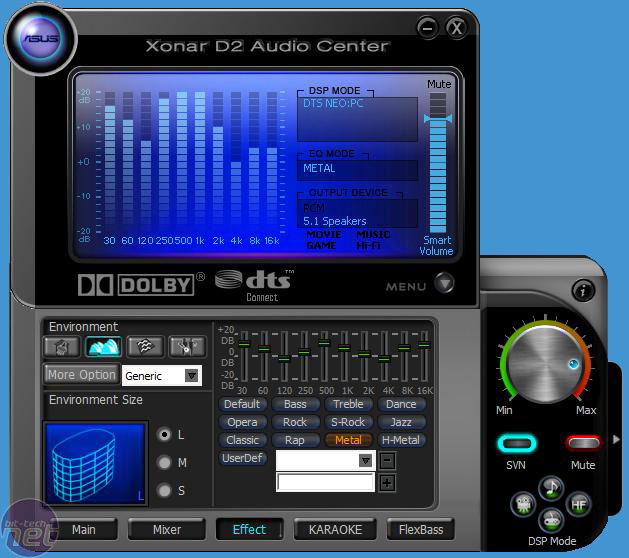The height and width of the screenshot is (558, 629).
Task: Switch to the KARAOKE tab
Action: click(335, 530)
